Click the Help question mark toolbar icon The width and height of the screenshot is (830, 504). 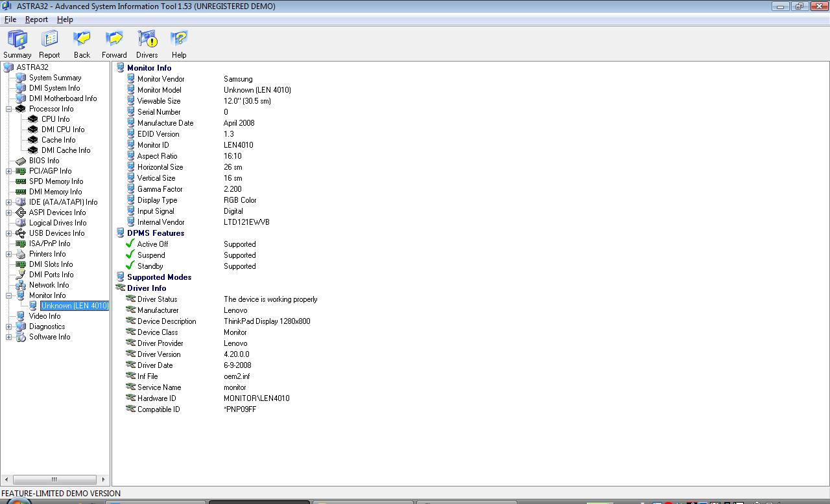point(179,40)
